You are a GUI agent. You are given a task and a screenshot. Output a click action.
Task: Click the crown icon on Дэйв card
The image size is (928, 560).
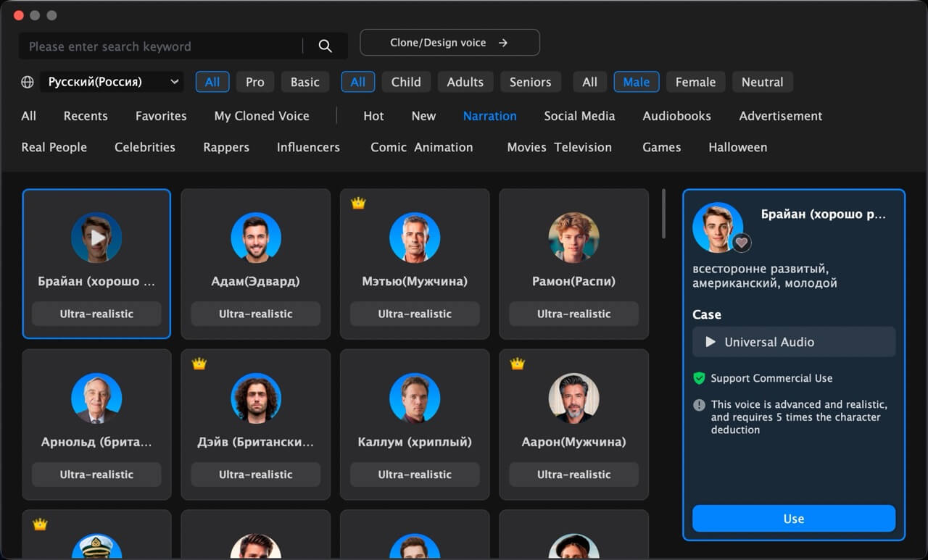pos(199,364)
